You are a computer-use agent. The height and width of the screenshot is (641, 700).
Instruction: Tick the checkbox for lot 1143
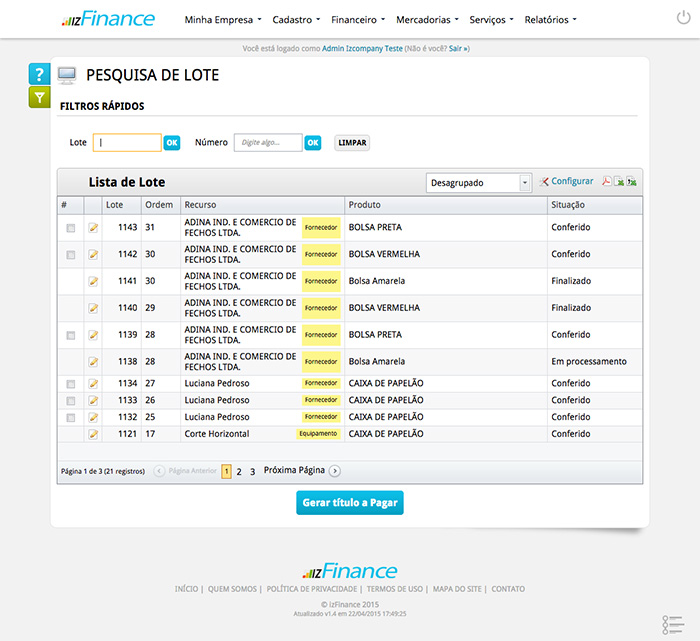click(x=70, y=228)
